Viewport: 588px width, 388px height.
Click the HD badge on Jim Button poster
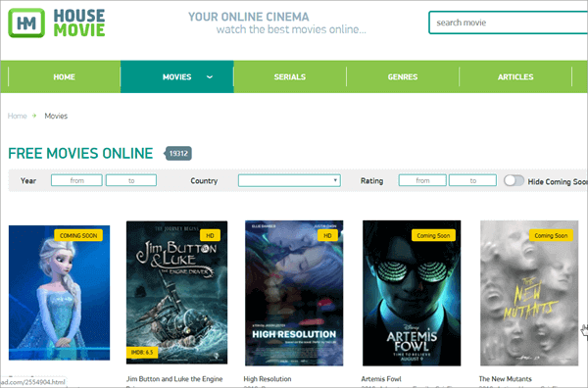click(x=210, y=235)
